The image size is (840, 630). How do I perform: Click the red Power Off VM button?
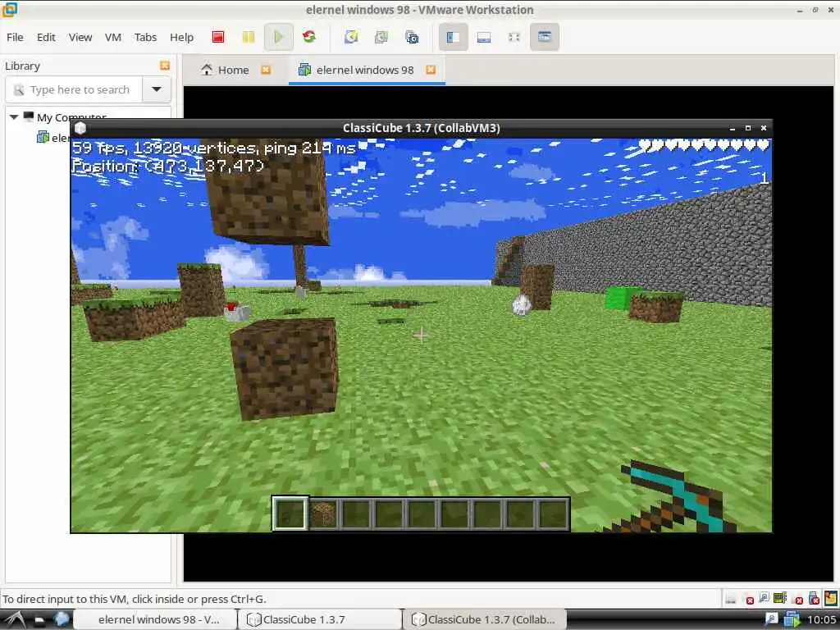click(x=218, y=37)
